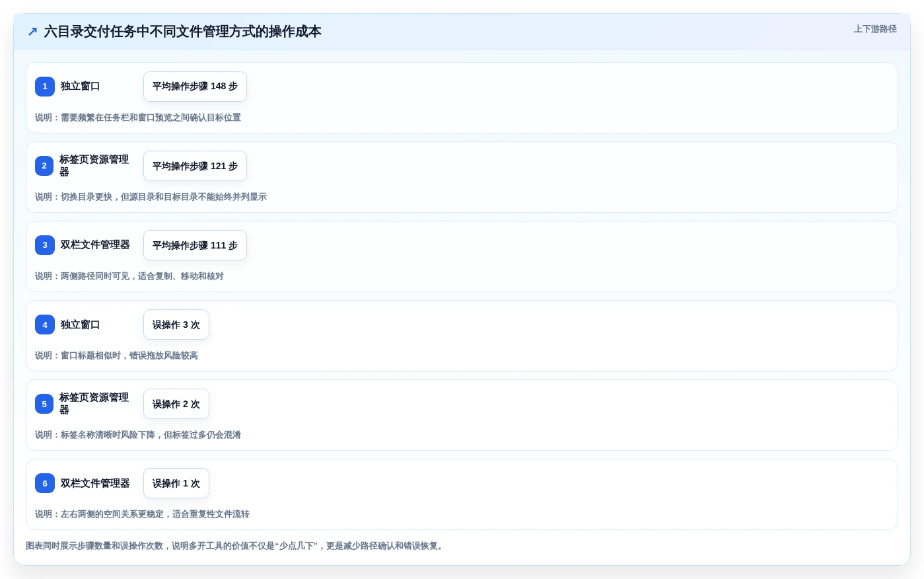Click the 平均操作步骤 121 步 chip
This screenshot has height=579, width=924.
click(x=195, y=166)
